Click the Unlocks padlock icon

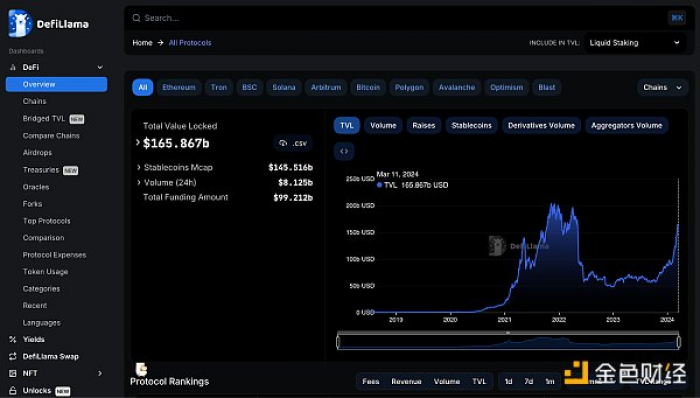[x=13, y=390]
